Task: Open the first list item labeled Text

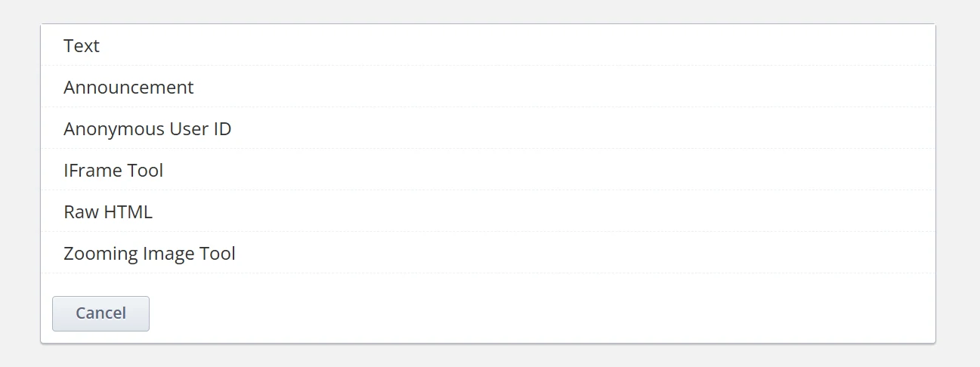Action: coord(488,45)
